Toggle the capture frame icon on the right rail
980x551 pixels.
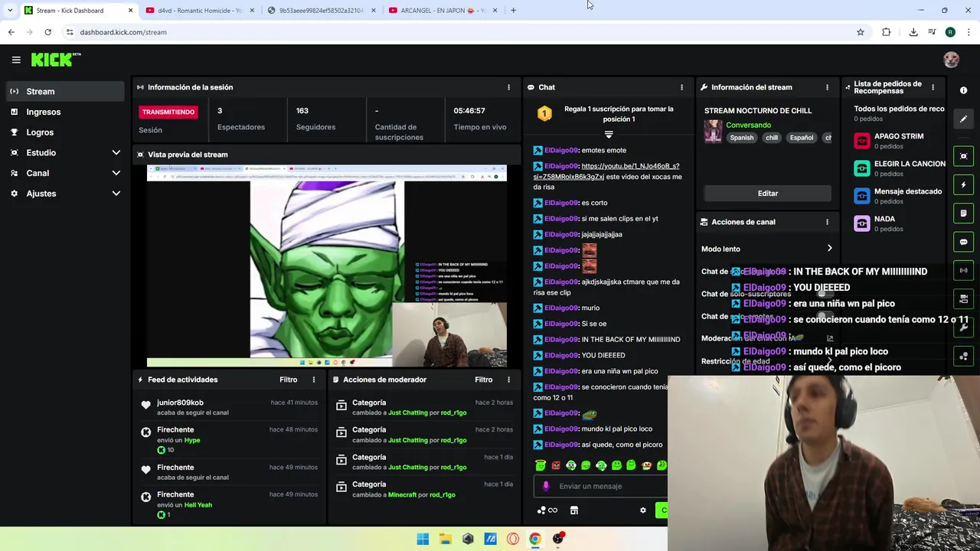963,156
